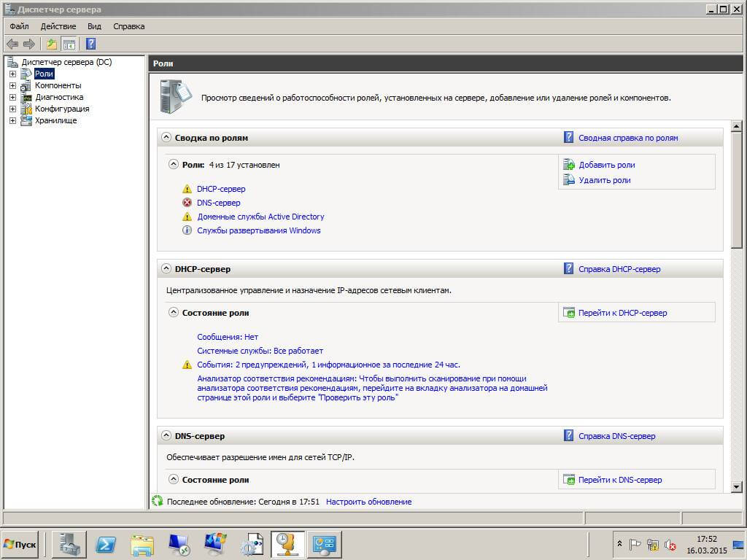Screen dimensions: 747x560
Task: Collapse the DHCP Состояние роли subsection
Action: [x=174, y=312]
